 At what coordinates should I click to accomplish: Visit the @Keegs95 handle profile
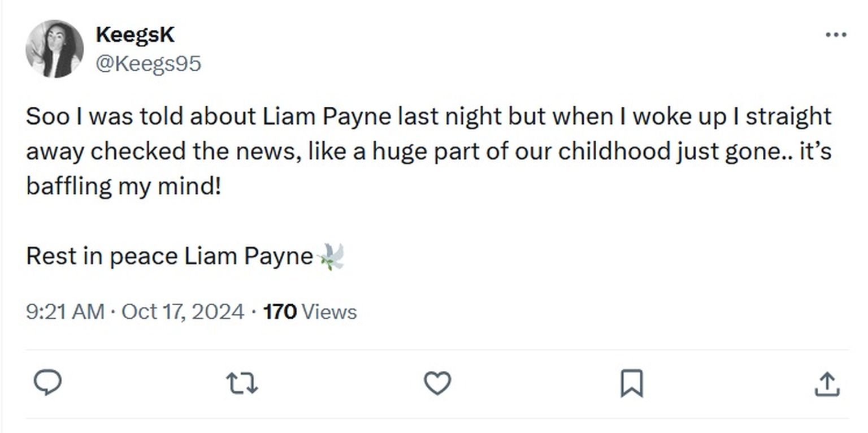click(148, 63)
